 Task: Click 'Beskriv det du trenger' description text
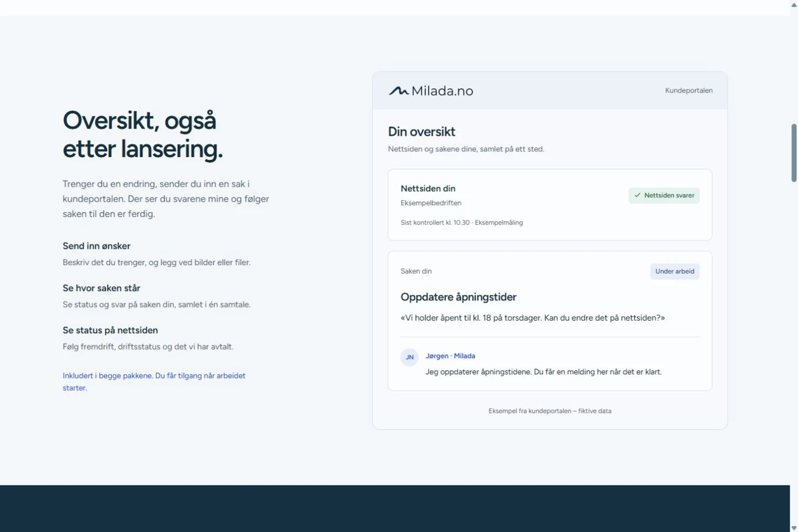[157, 262]
